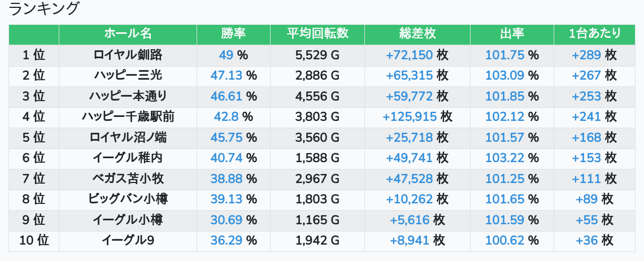Click the ロイヤル沼ノ端 hall name
644x261 pixels.
(128, 137)
